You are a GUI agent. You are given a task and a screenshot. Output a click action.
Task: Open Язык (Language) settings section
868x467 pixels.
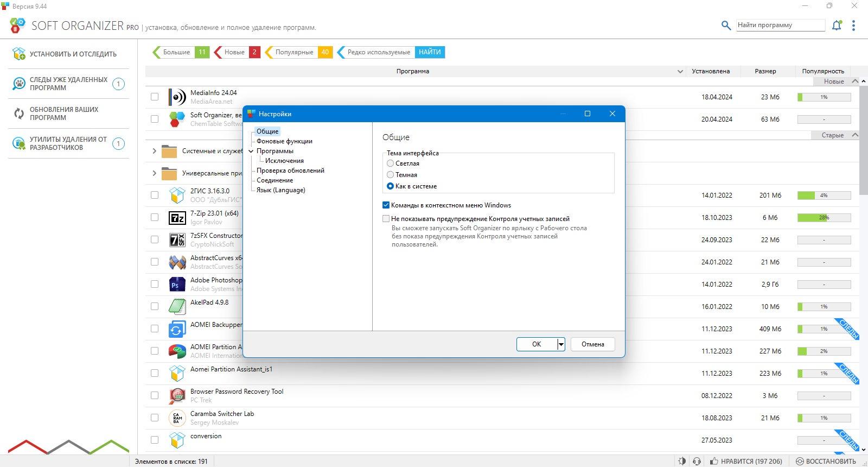pyautogui.click(x=280, y=190)
